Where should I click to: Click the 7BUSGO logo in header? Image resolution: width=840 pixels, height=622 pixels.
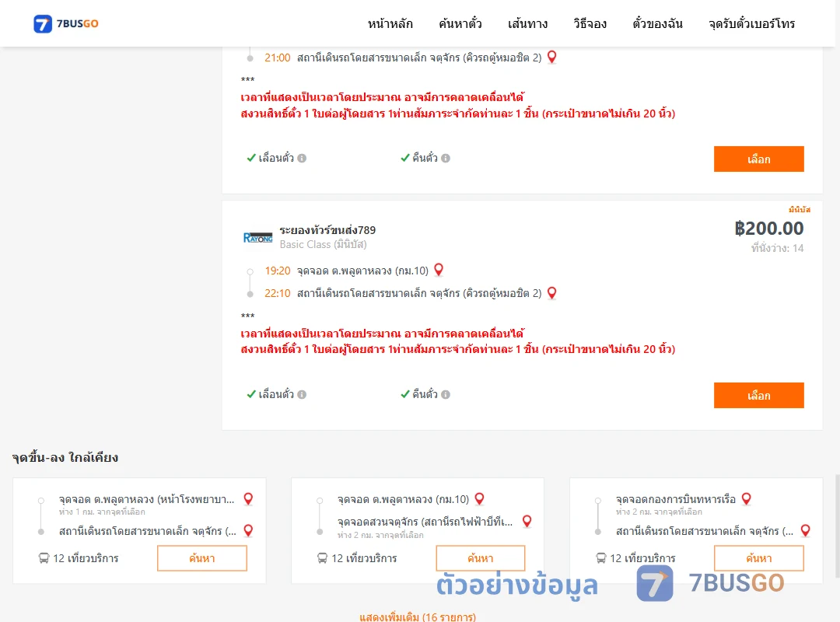click(66, 23)
